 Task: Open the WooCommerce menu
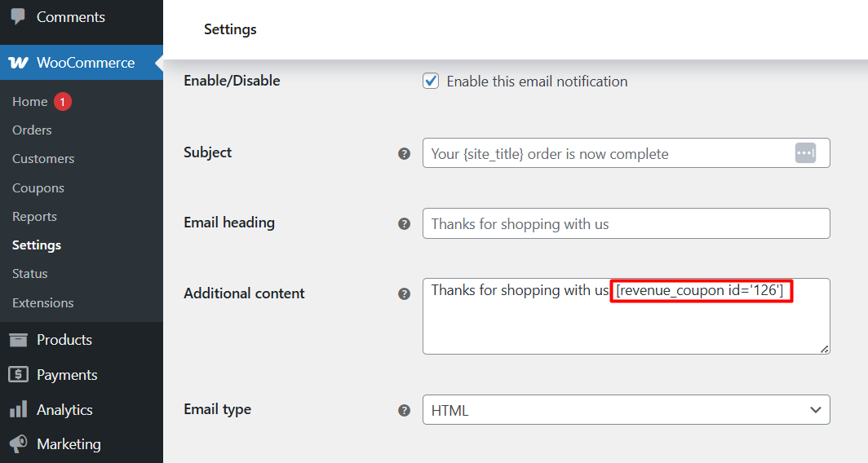pos(82,63)
